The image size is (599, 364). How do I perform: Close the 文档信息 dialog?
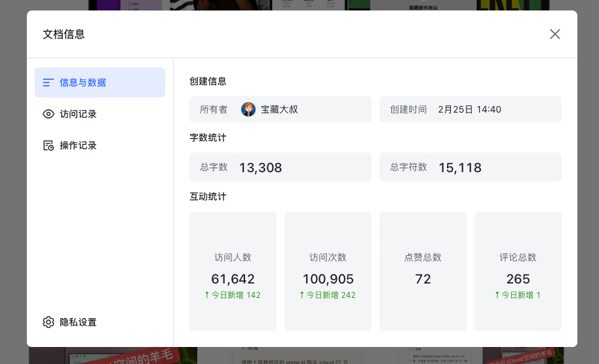click(554, 34)
